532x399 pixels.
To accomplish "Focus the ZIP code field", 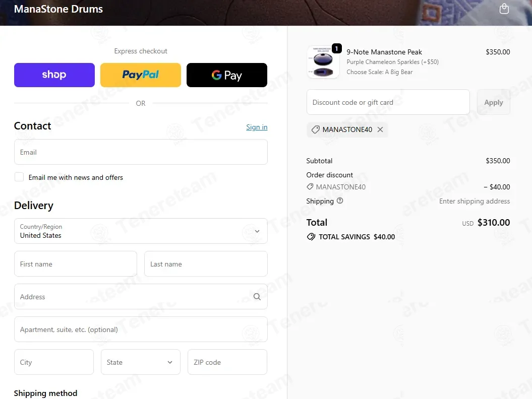I will [227, 362].
